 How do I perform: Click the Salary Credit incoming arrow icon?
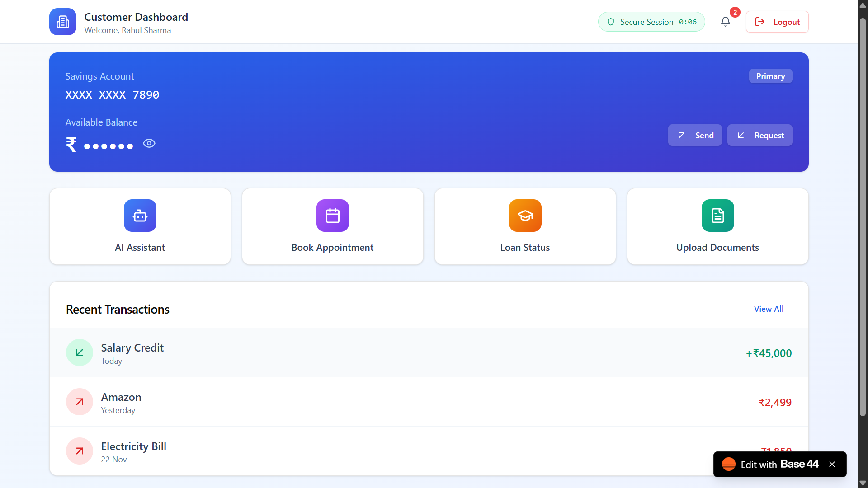(80, 352)
